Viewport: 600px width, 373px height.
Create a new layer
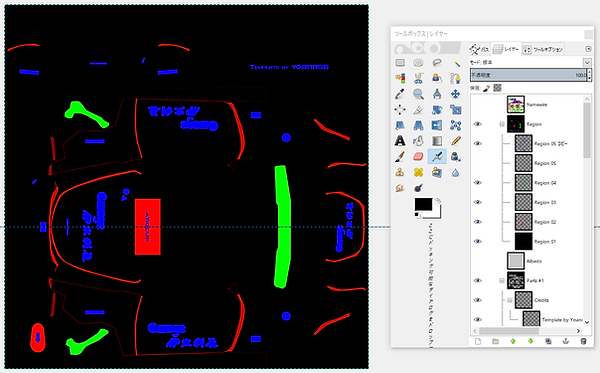pyautogui.click(x=478, y=341)
